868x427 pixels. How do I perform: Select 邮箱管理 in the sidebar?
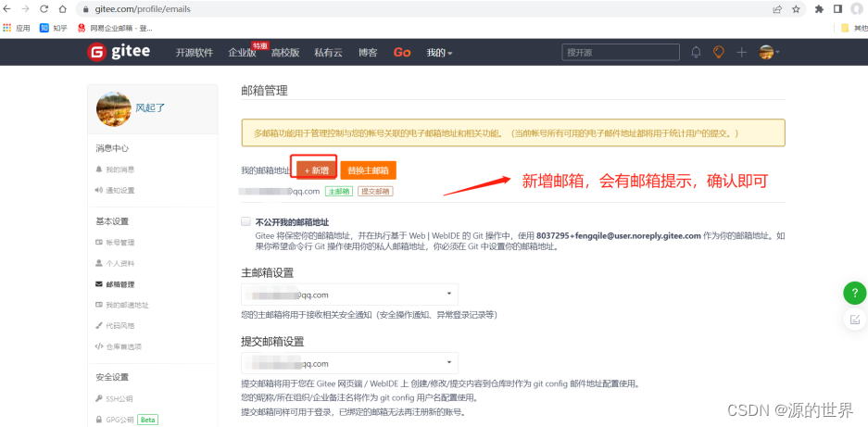(115, 284)
